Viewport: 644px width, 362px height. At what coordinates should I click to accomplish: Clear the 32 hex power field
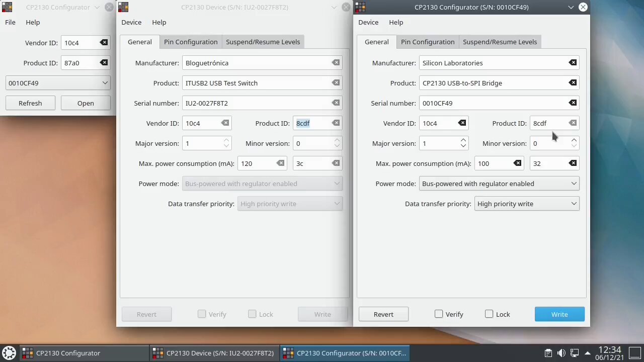573,163
